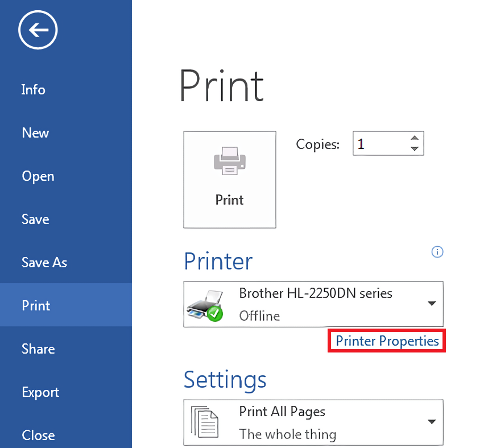Screen dimensions: 488x448
Task: Click inside the Copies input field
Action: 380,143
